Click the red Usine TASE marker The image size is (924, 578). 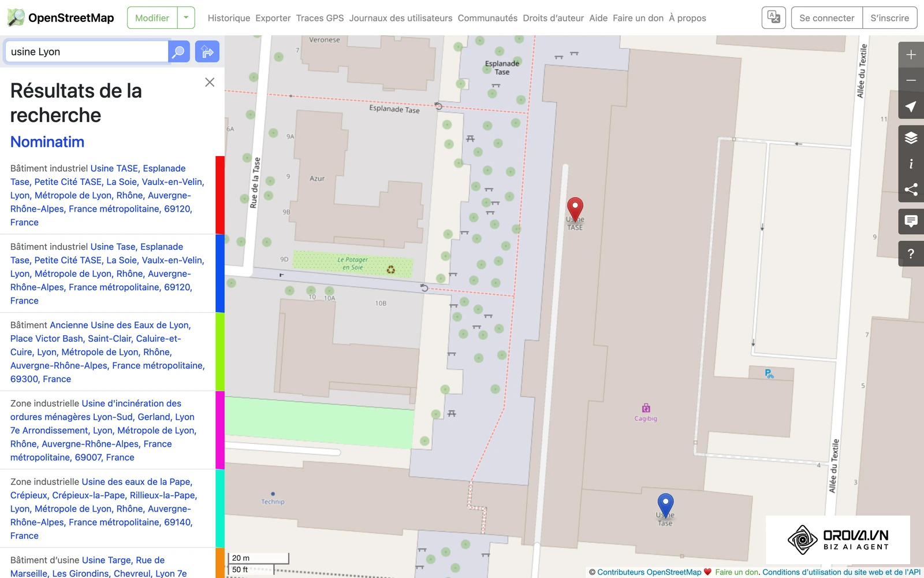[575, 209]
